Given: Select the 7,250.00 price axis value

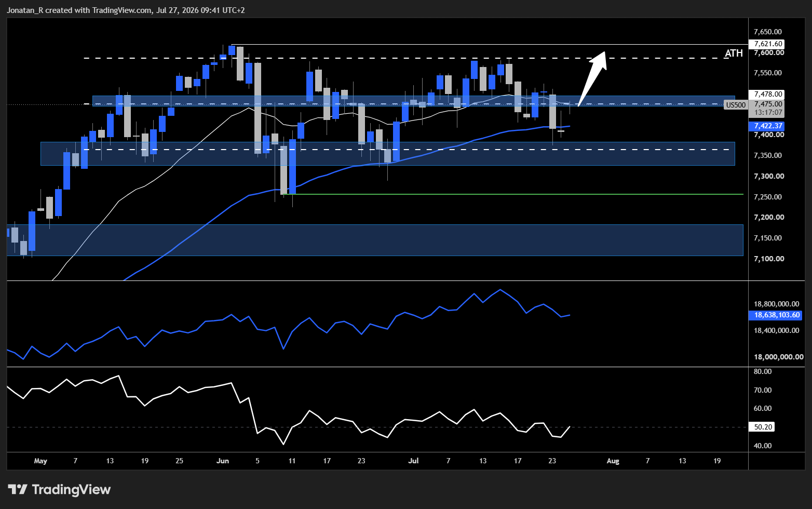Looking at the screenshot, I should coord(769,197).
